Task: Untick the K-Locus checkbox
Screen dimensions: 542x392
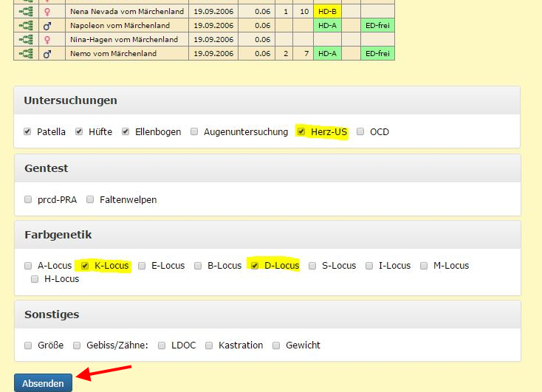Action: [85, 266]
